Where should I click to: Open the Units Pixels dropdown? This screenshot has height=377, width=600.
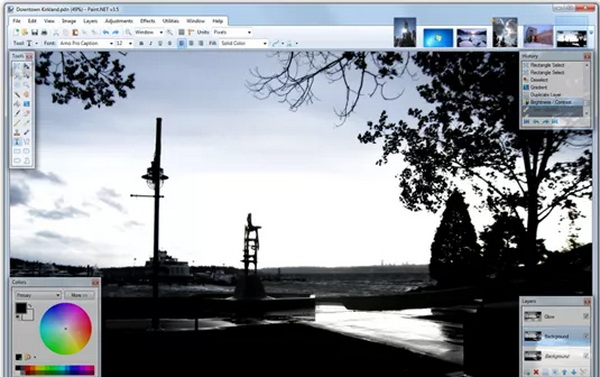[x=232, y=33]
